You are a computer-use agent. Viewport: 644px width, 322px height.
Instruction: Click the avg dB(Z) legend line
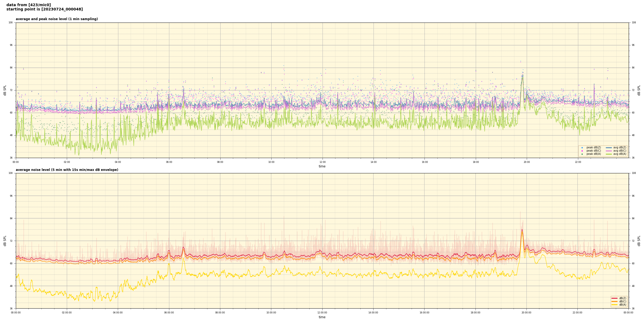click(609, 148)
